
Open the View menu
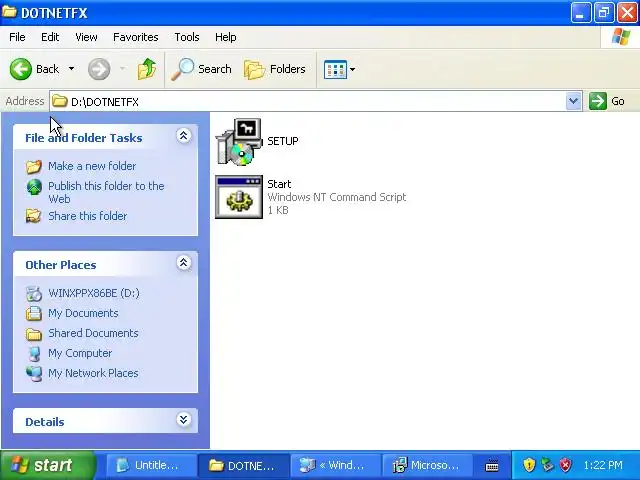click(x=86, y=37)
